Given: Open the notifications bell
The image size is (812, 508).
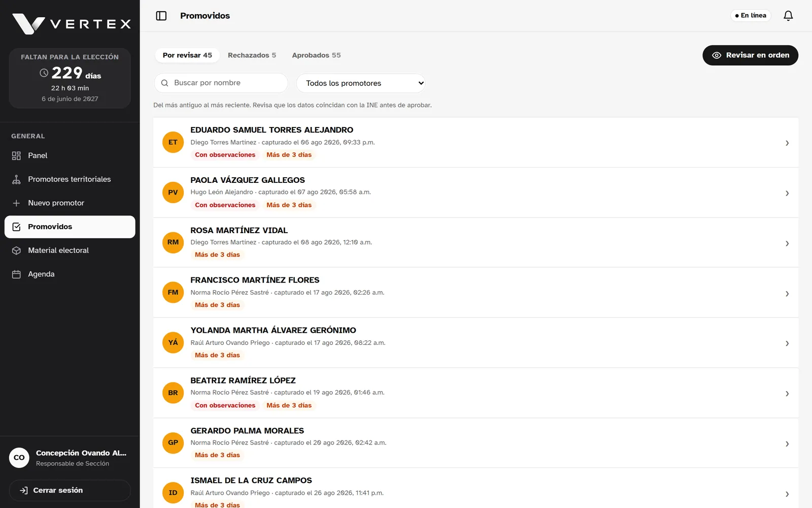Looking at the screenshot, I should (788, 16).
